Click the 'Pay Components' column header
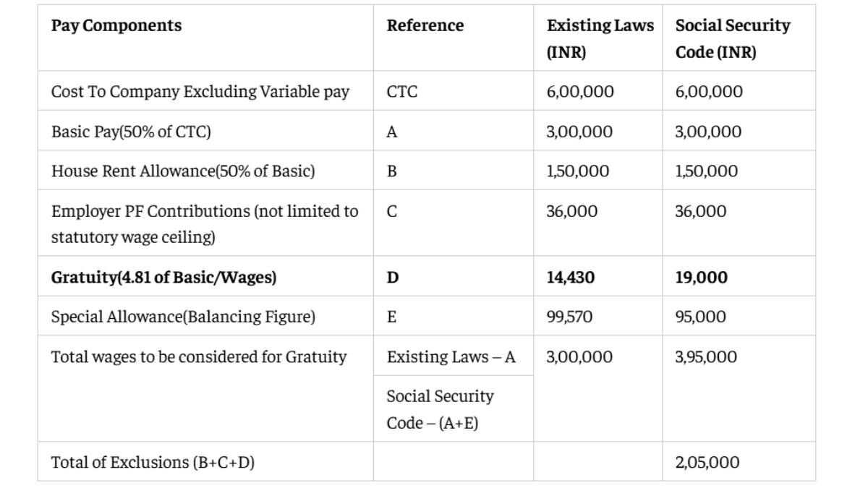The height and width of the screenshot is (488, 868). 116,26
